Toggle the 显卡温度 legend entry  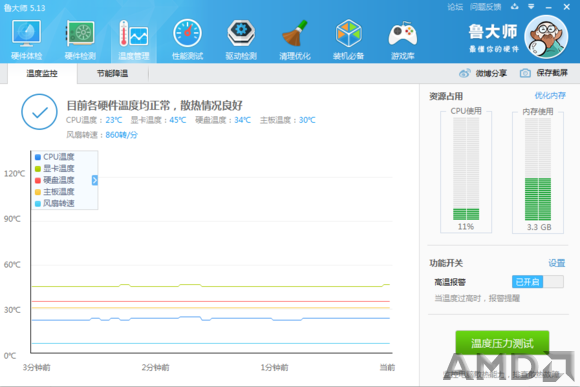(55, 168)
